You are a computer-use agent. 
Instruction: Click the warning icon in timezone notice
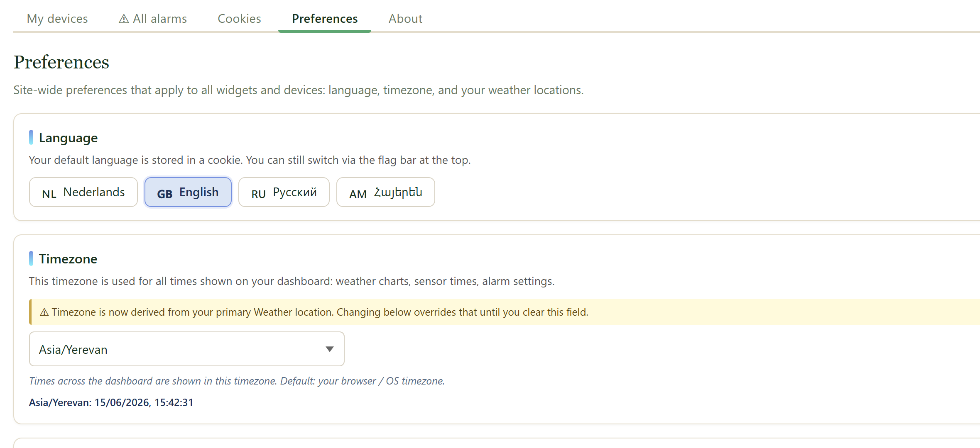[x=44, y=312]
